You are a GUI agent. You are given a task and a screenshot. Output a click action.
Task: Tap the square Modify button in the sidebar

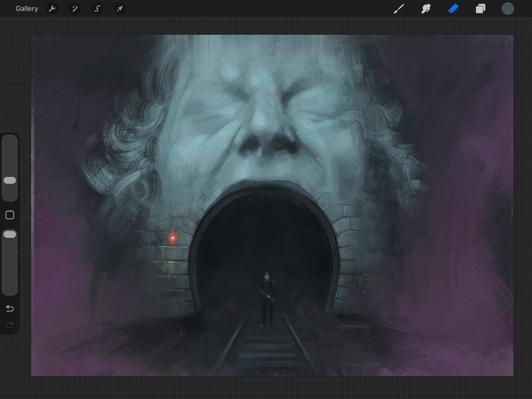coord(10,215)
